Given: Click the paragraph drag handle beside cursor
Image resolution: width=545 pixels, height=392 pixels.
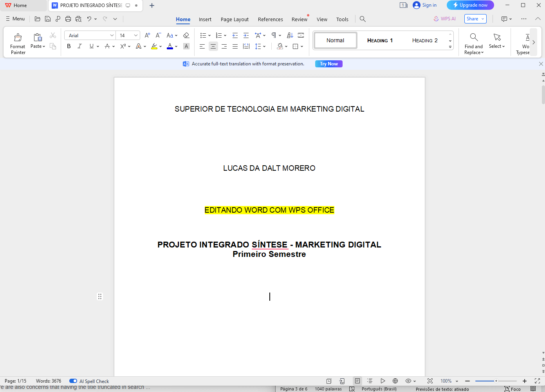Looking at the screenshot, I should click(100, 296).
